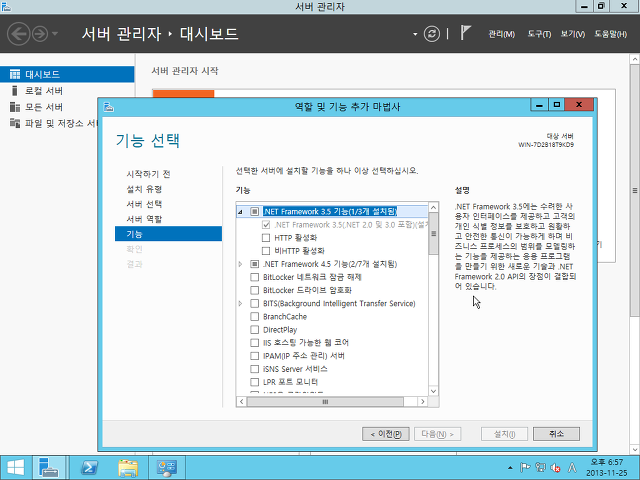Collapse the .NET Framework 3.5 기능 node
The width and height of the screenshot is (640, 480).
coord(240,212)
